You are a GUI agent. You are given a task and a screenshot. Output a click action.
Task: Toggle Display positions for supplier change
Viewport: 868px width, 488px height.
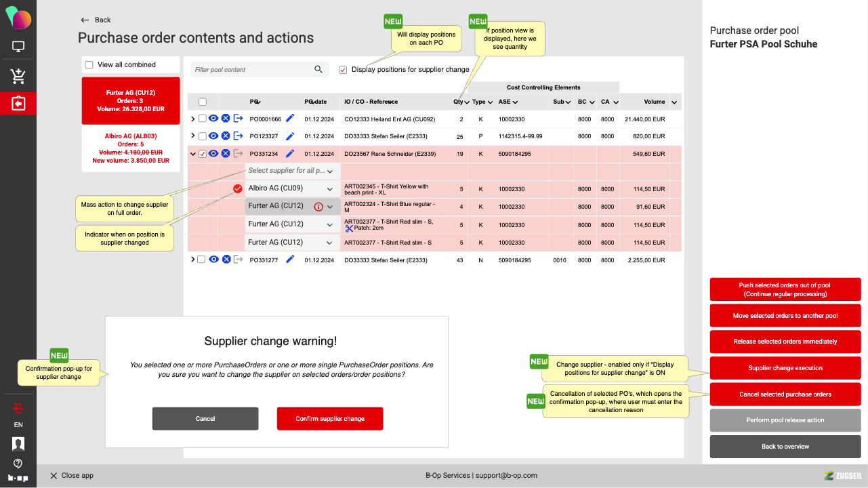(x=343, y=70)
